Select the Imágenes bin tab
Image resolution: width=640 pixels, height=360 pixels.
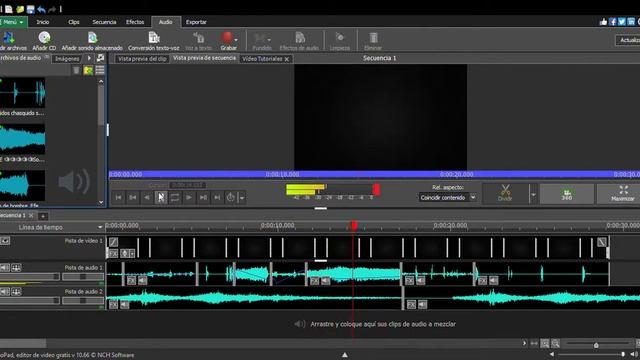pyautogui.click(x=67, y=59)
